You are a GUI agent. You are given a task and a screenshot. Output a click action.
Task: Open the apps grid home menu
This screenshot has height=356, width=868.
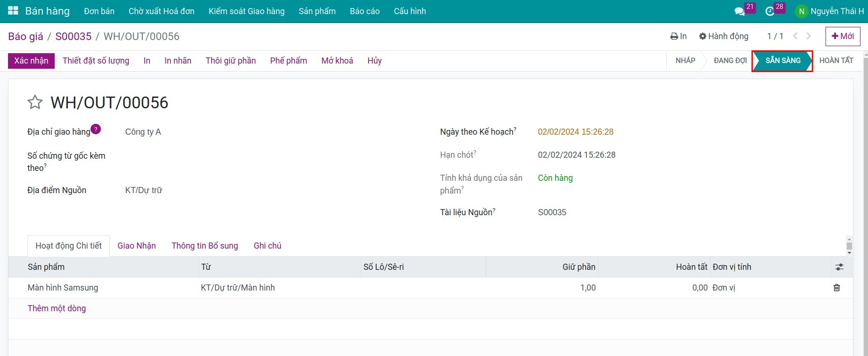[13, 11]
